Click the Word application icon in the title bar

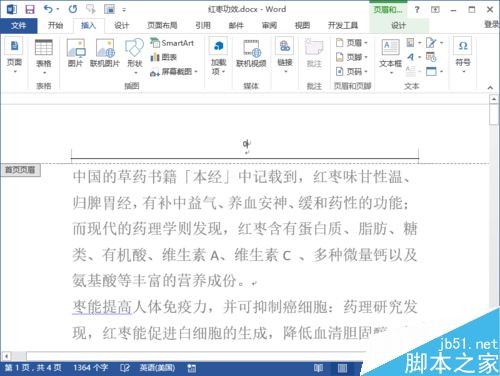click(11, 9)
